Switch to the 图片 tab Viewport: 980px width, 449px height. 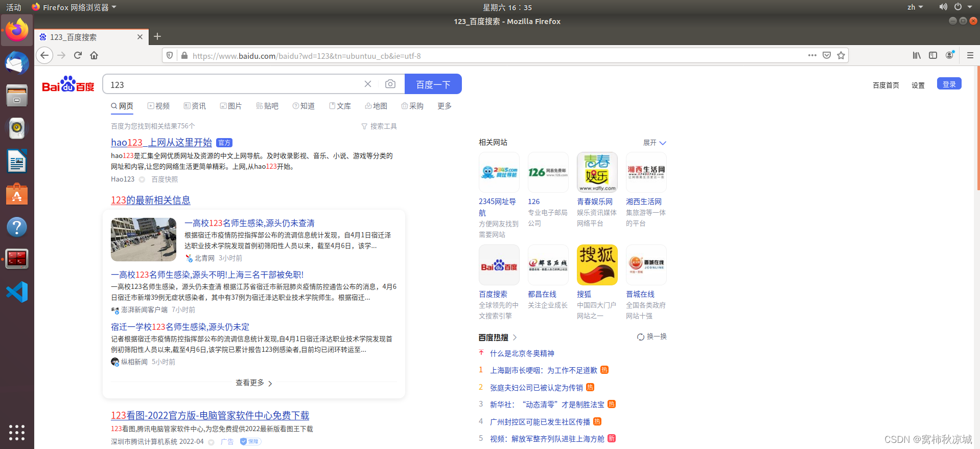click(231, 106)
